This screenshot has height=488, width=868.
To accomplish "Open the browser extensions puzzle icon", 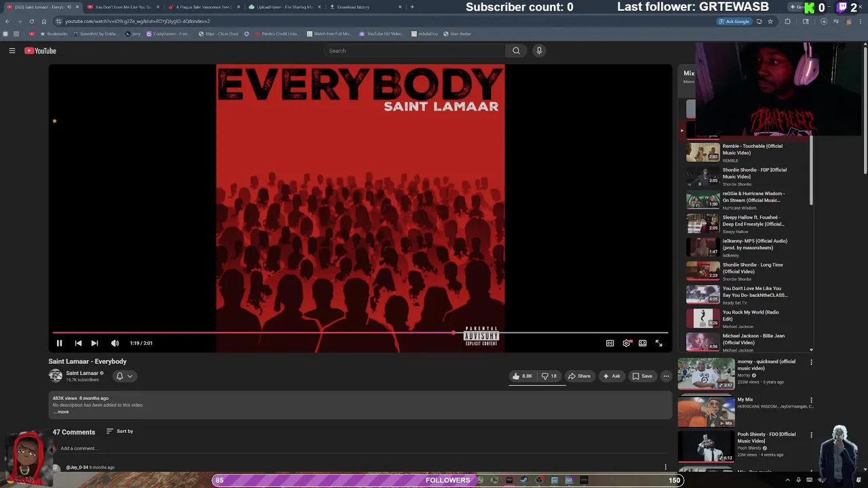I will tap(787, 22).
